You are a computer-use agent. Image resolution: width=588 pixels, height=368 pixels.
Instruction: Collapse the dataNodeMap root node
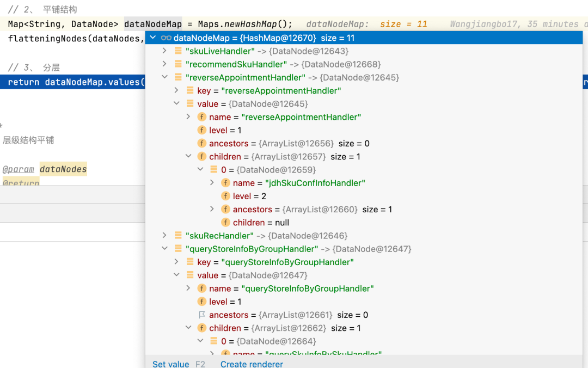click(x=153, y=38)
